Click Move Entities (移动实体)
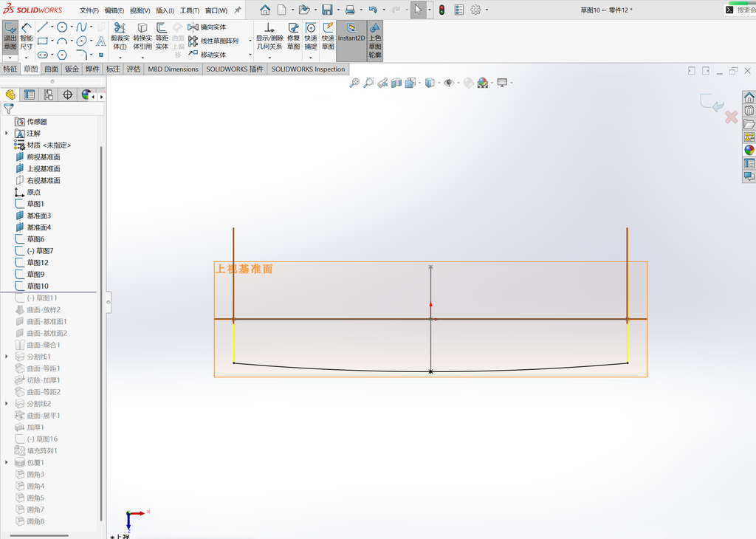756x539 pixels. point(207,55)
